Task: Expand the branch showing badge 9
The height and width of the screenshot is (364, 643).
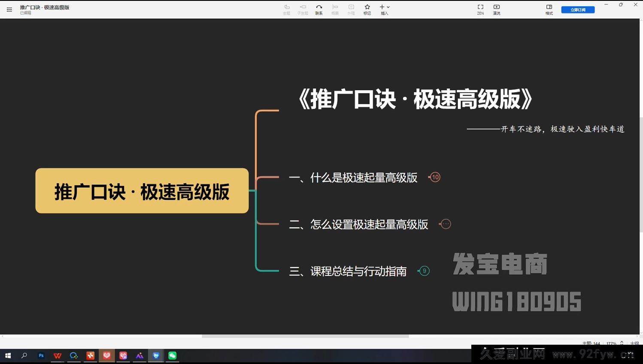Action: (424, 271)
